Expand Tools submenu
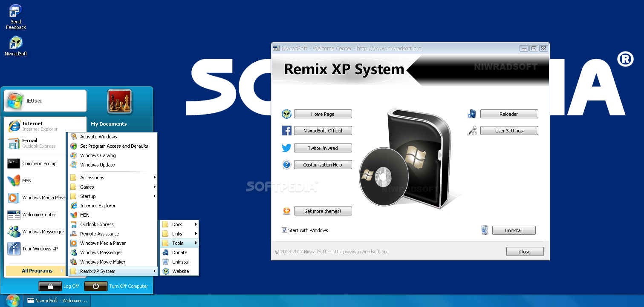Image resolution: width=644 pixels, height=307 pixels. point(179,243)
